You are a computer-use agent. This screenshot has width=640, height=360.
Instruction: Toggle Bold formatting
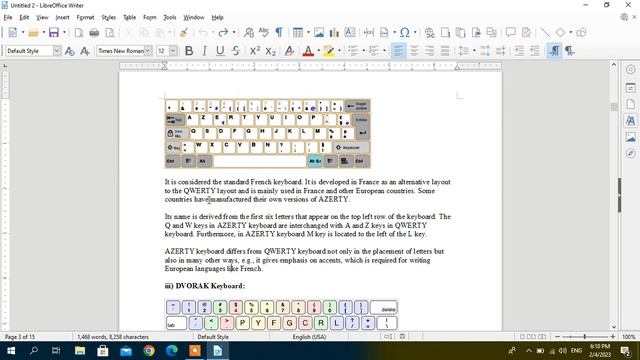(x=189, y=51)
